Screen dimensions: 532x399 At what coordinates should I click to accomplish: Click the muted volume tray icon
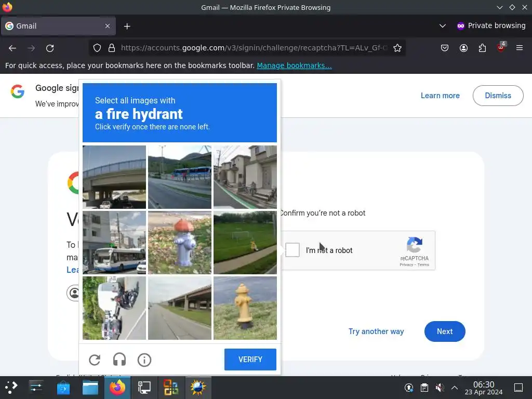440,388
